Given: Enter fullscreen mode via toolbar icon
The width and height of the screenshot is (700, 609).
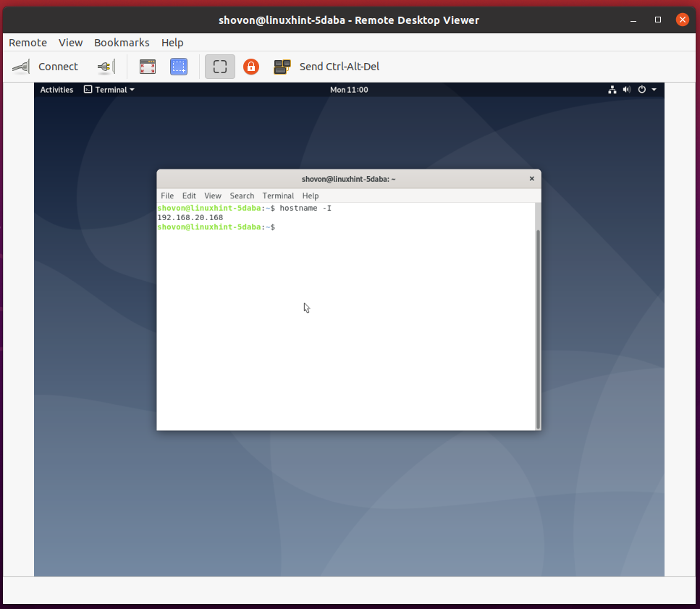Looking at the screenshot, I should click(148, 67).
